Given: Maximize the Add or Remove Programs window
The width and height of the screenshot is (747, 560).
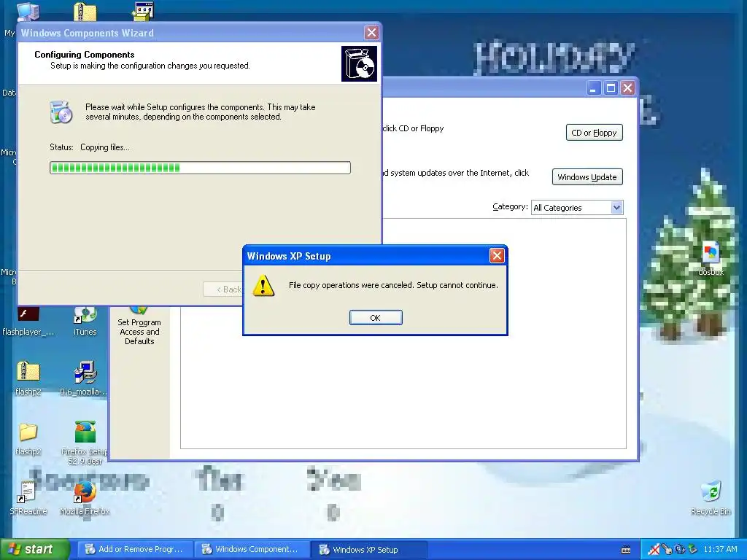Looking at the screenshot, I should 611,88.
